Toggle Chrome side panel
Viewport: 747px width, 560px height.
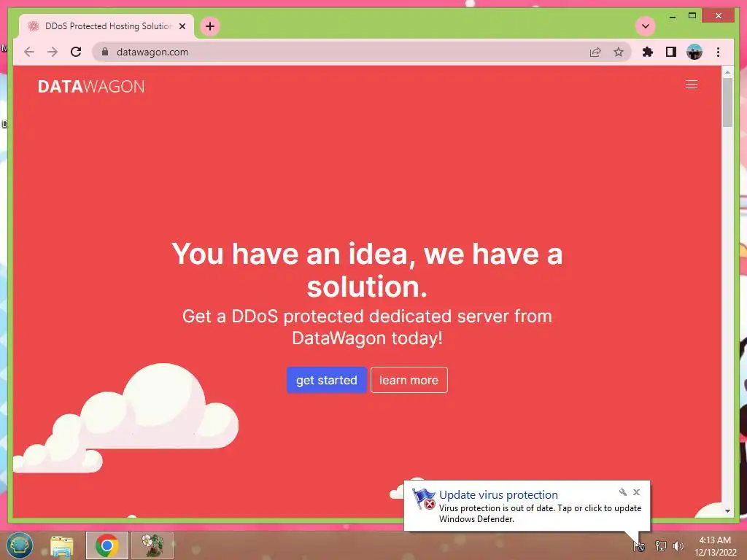tap(671, 52)
